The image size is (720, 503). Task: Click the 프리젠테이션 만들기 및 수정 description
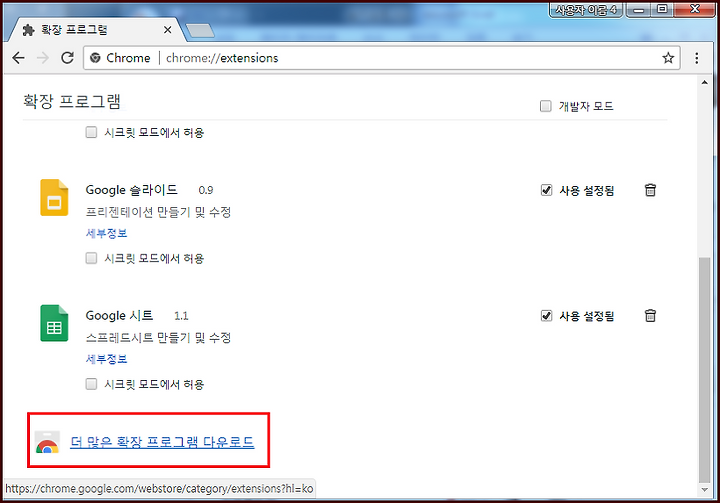[x=158, y=212]
